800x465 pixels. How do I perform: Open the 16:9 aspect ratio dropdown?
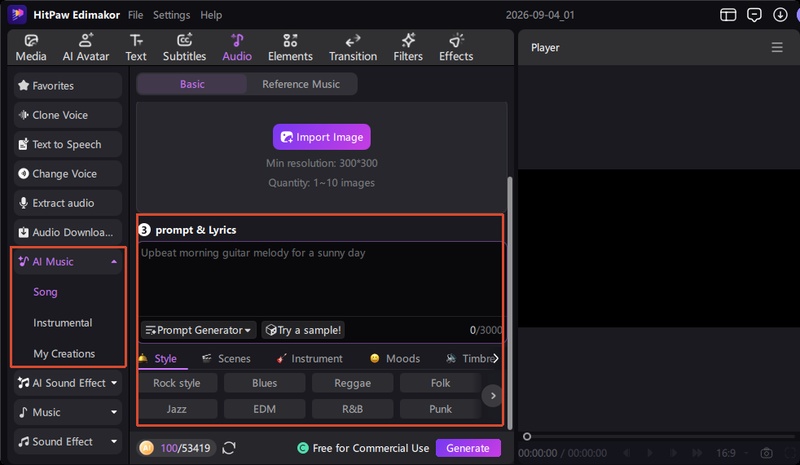[731, 453]
